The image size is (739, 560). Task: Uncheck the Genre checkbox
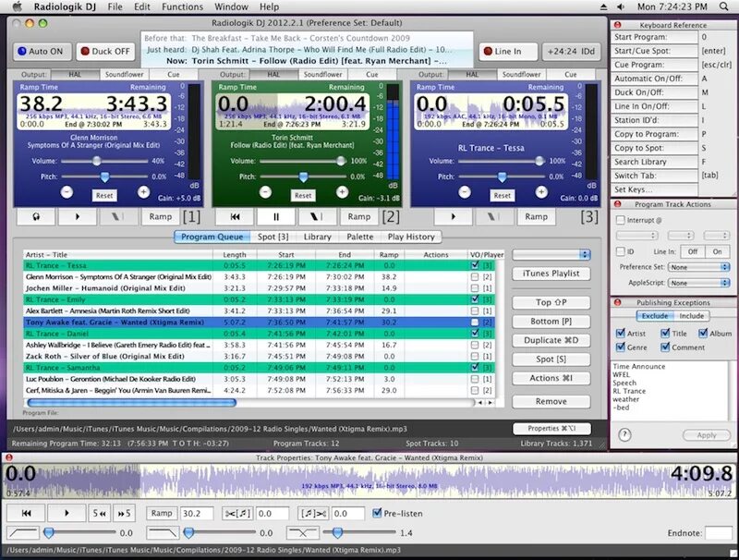(621, 347)
